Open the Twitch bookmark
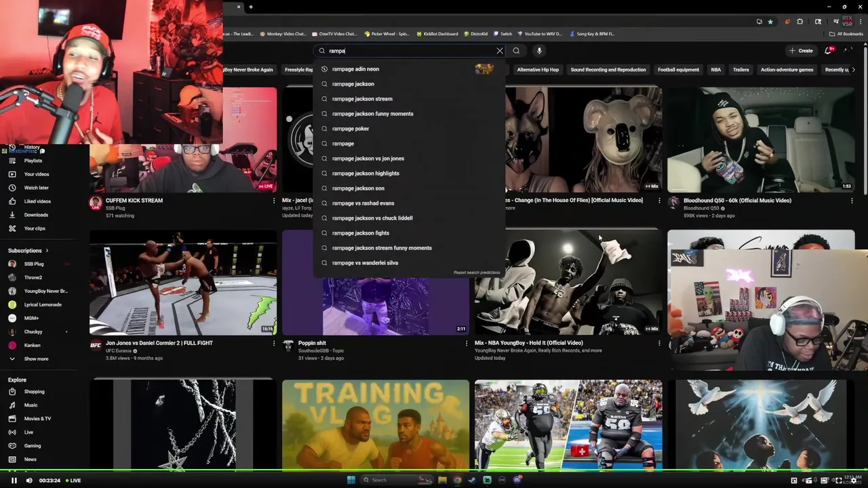868x488 pixels. (502, 34)
